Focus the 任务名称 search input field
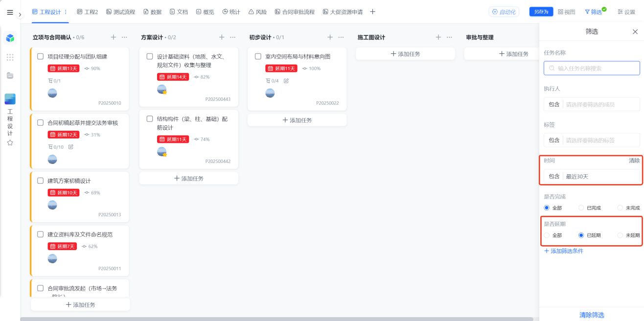Image resolution: width=644 pixels, height=321 pixels. click(x=592, y=68)
